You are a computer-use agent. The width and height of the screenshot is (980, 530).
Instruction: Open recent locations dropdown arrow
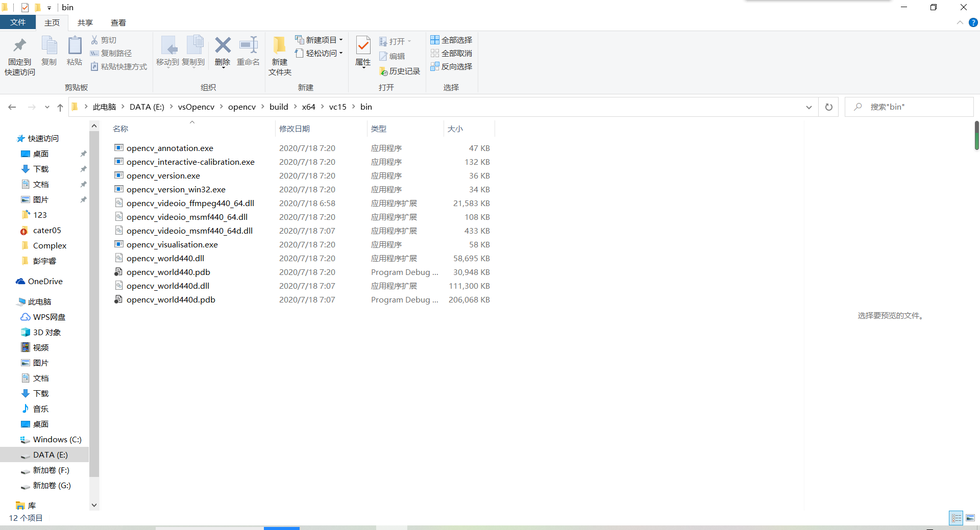click(x=47, y=107)
